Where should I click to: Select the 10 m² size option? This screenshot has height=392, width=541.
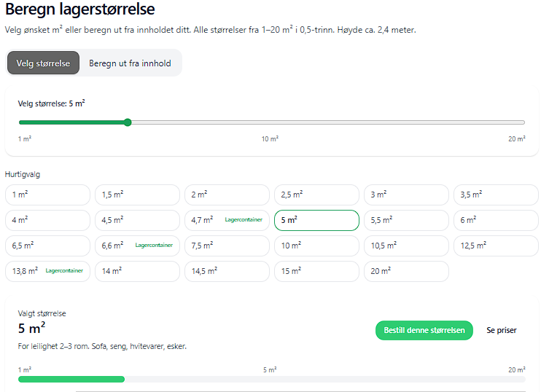point(316,246)
